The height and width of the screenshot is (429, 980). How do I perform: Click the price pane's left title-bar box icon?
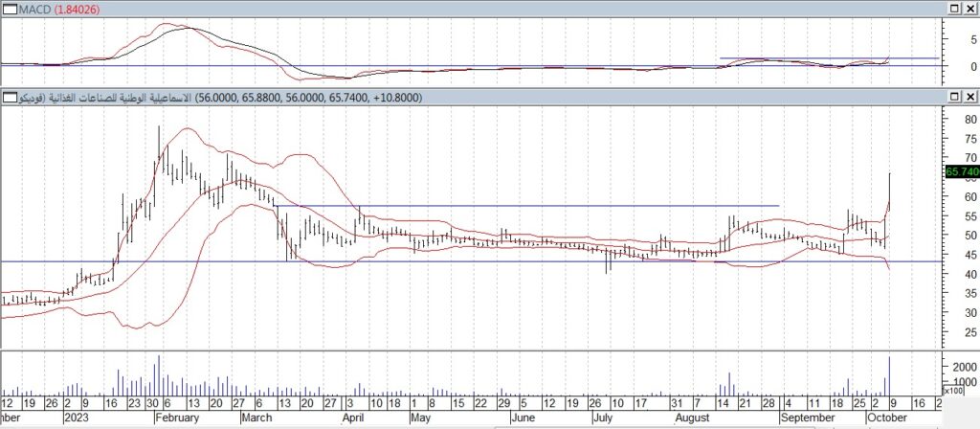pos(8,99)
